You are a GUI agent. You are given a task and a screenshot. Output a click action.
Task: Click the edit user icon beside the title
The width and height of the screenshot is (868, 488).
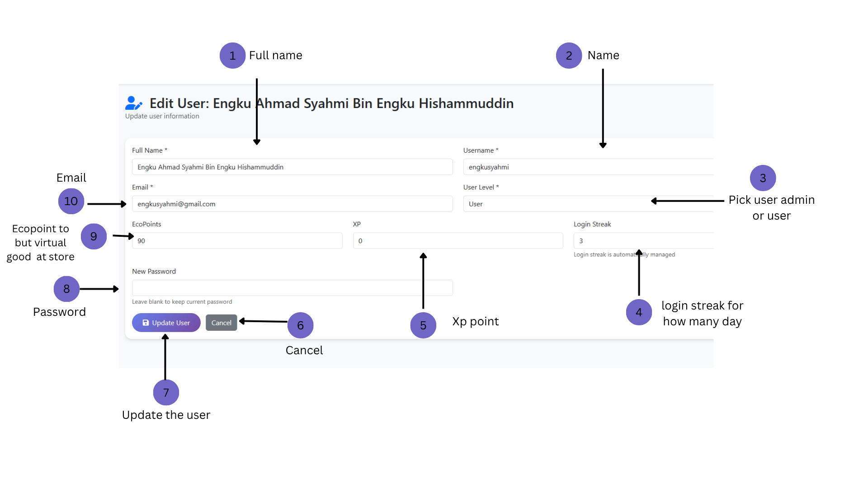[134, 103]
